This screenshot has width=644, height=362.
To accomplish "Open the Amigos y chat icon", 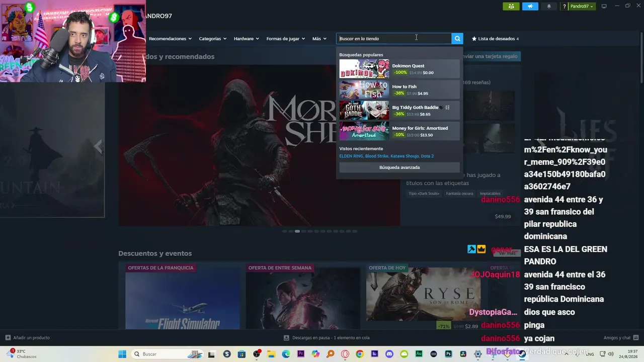I will (636, 338).
